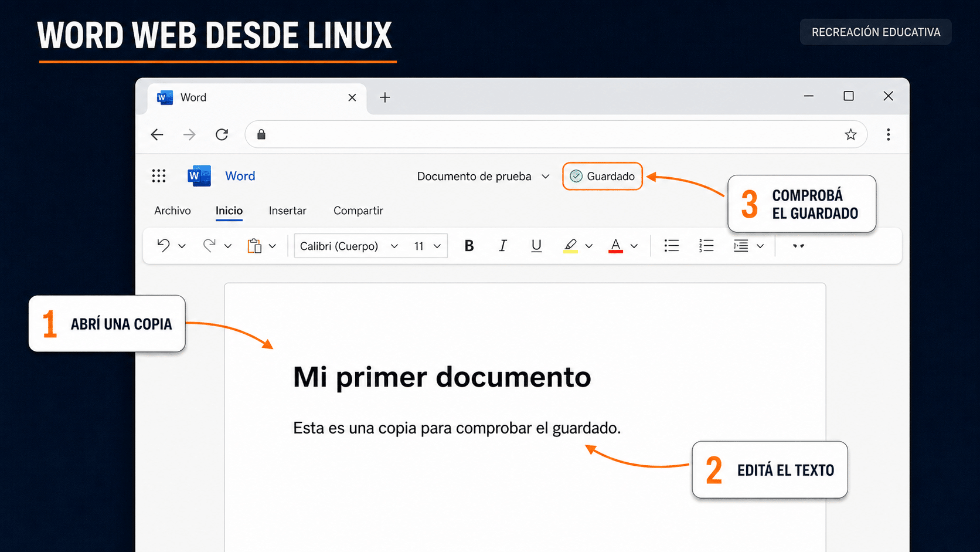Minimize the browser window

tap(809, 96)
